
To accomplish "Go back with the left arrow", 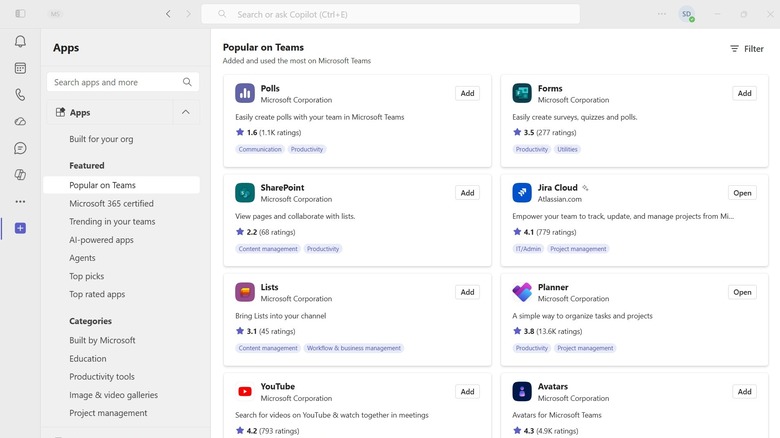I will (x=168, y=14).
